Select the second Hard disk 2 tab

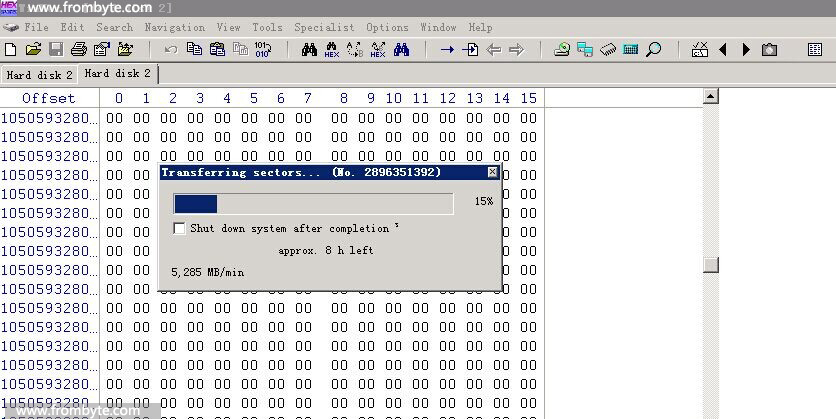[x=118, y=74]
